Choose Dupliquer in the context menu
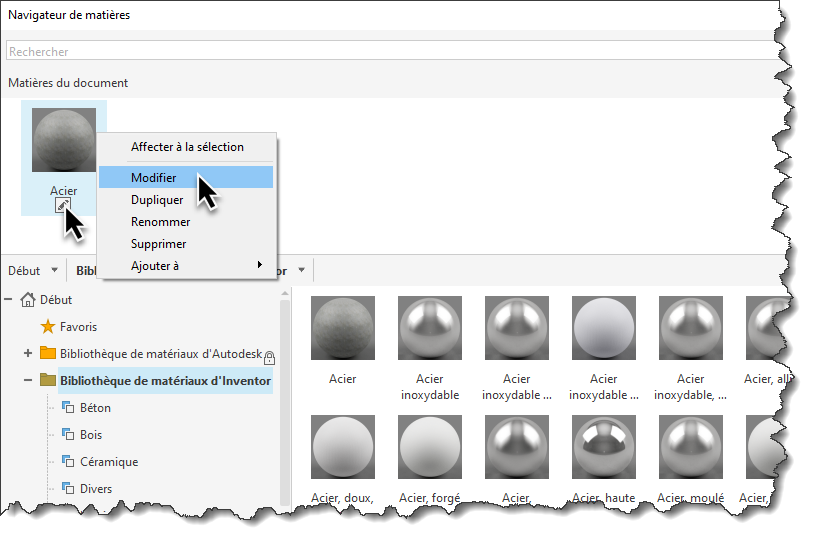817x543 pixels. click(157, 200)
